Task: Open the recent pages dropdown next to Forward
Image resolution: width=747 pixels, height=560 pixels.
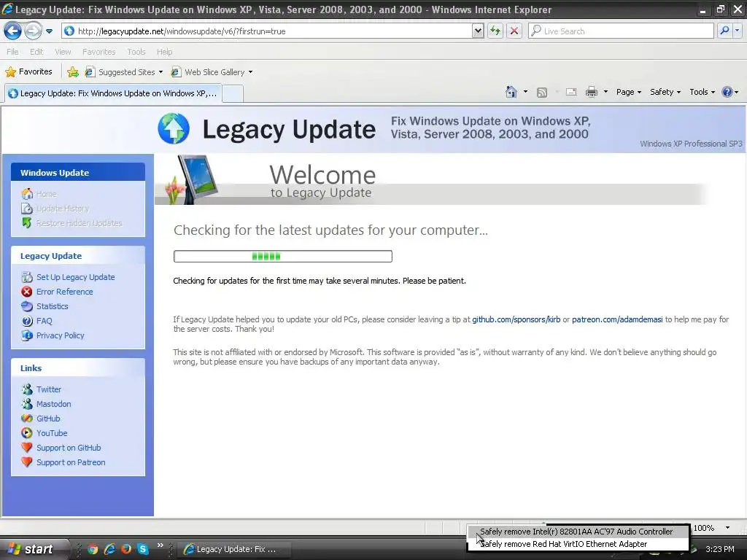Action: 49,31
